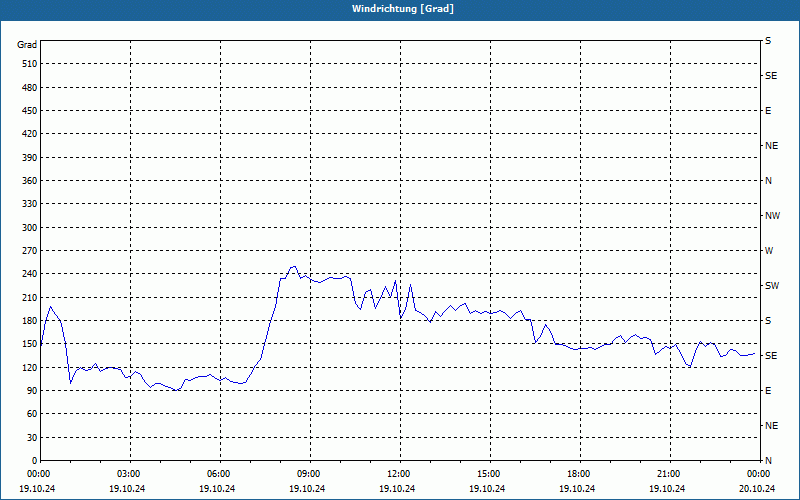
Task: Click the 19.10.24 date under 18:00
Action: pos(577,489)
